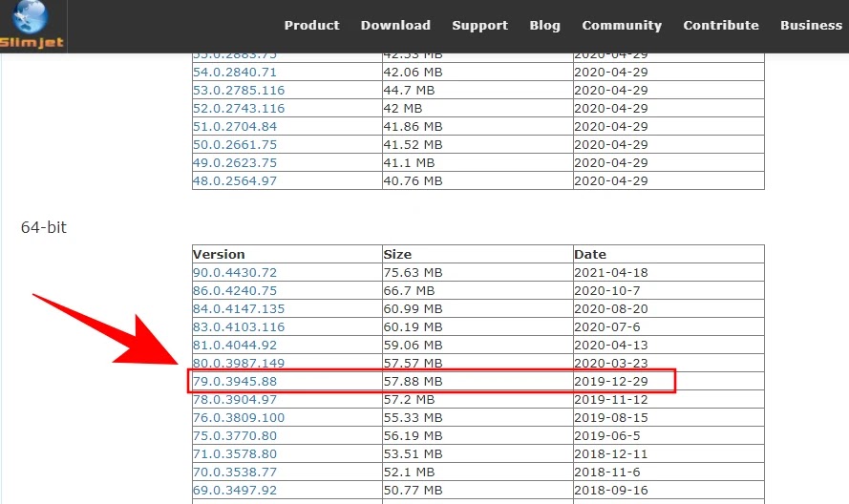Download 64-bit version 80.0.3987.149
Image resolution: width=849 pixels, height=504 pixels.
239,363
